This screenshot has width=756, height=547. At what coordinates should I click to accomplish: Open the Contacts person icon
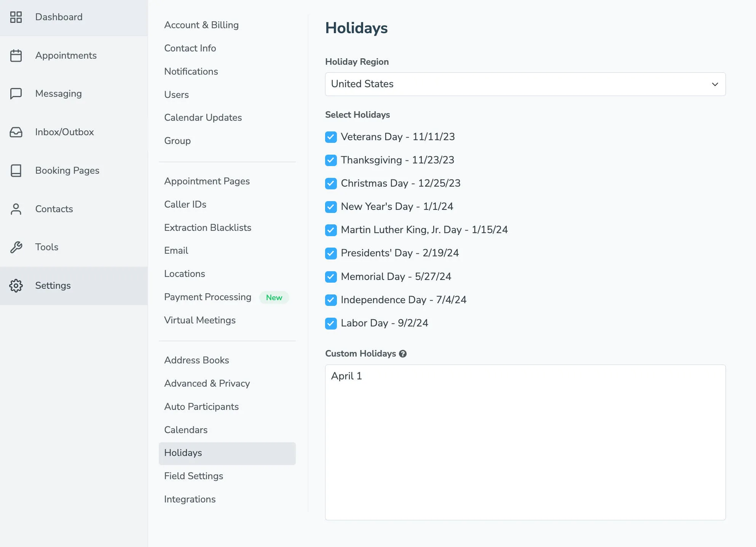pyautogui.click(x=16, y=209)
